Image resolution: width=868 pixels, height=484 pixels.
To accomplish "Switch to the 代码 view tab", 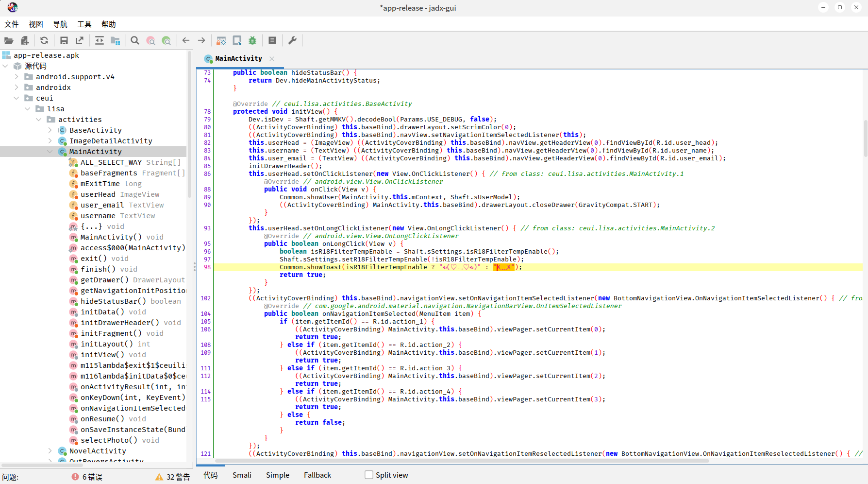I will (x=211, y=475).
